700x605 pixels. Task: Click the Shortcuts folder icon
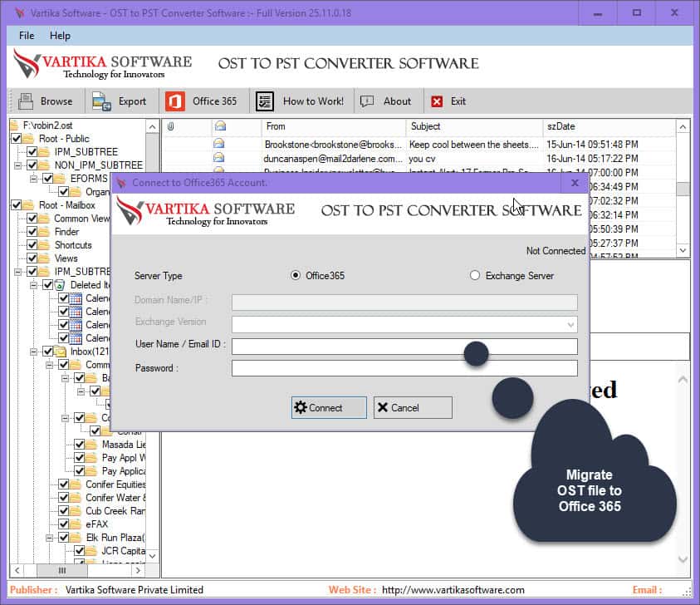point(44,245)
